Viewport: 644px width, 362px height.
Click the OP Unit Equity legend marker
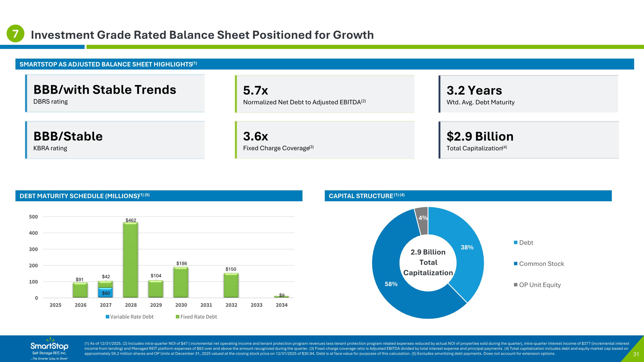click(x=515, y=285)
